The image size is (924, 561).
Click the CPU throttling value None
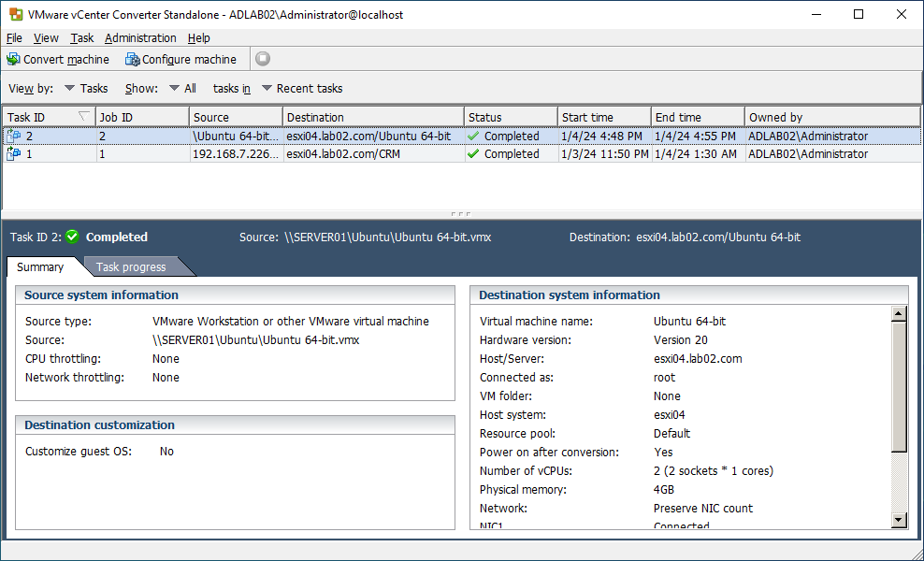tap(166, 359)
